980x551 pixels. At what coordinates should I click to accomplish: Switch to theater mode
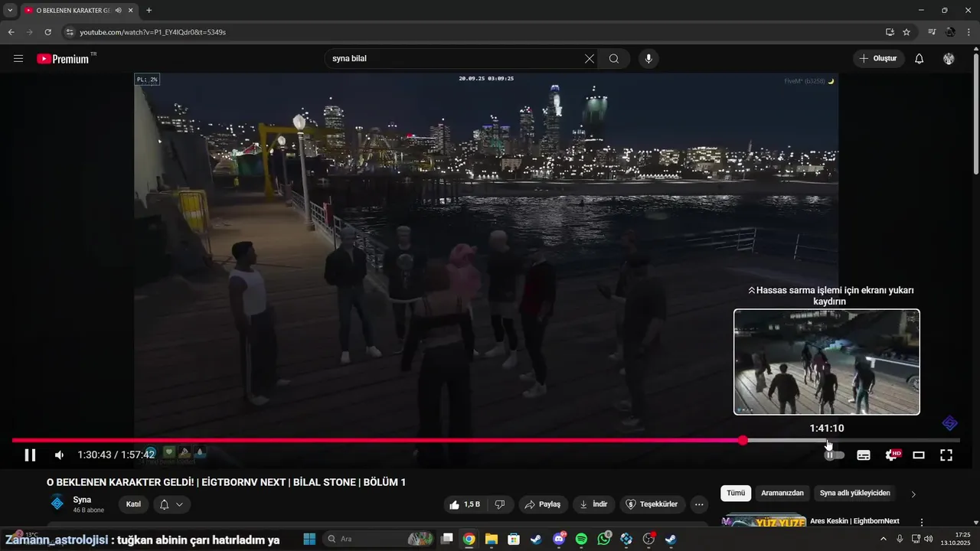coord(919,455)
